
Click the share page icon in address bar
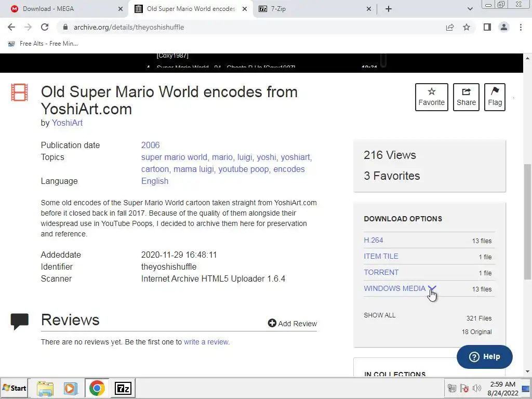(450, 27)
